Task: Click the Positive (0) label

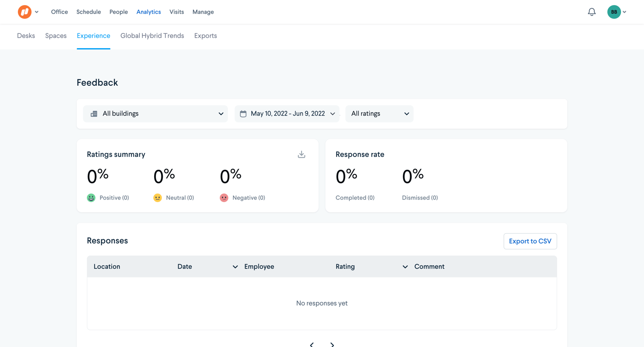Action: tap(114, 198)
